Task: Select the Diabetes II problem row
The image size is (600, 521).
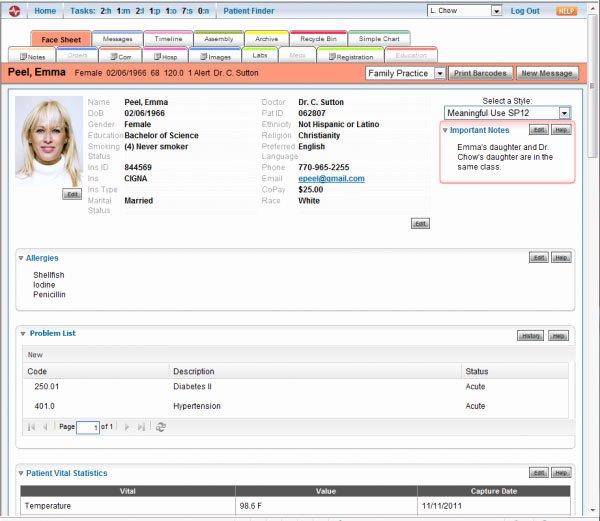Action: click(x=295, y=387)
